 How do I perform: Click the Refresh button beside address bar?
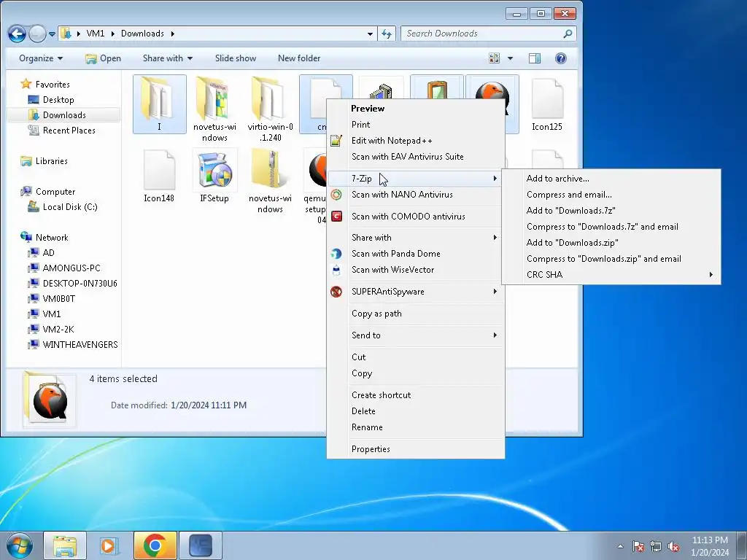pos(387,34)
